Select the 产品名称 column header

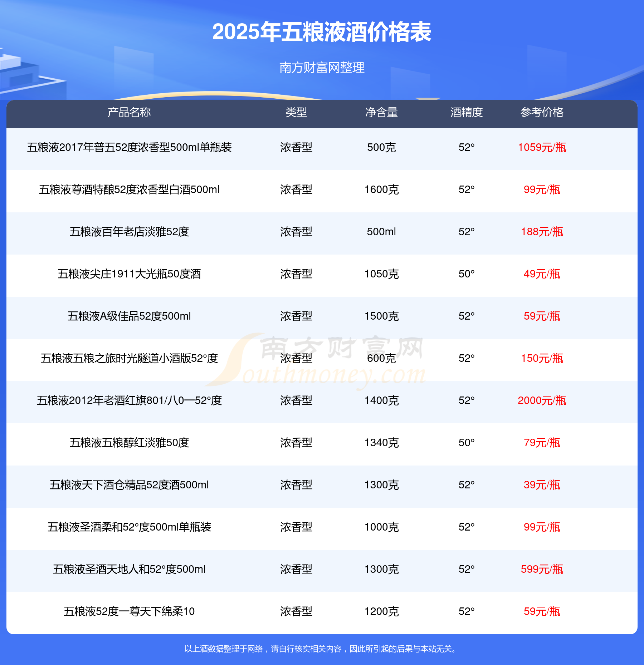click(x=129, y=112)
